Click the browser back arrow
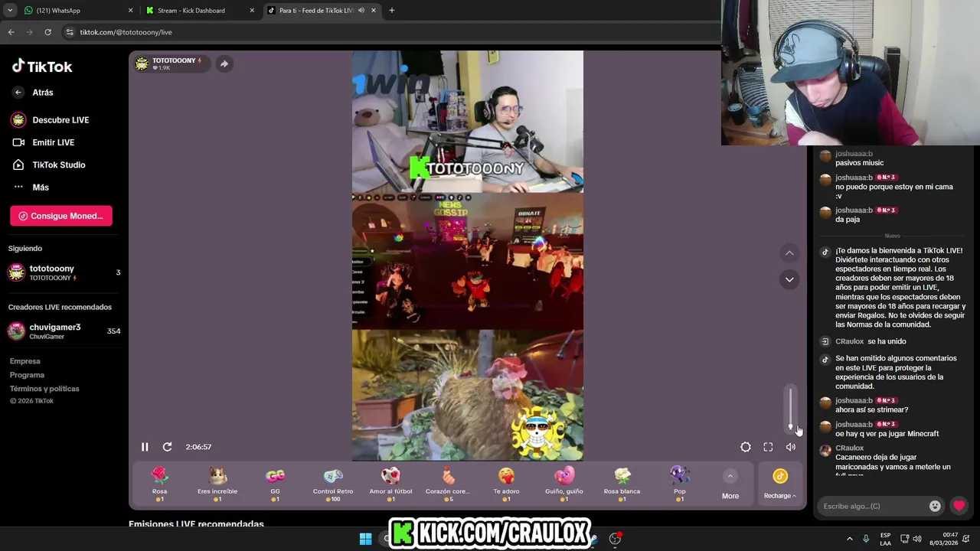 [x=11, y=32]
